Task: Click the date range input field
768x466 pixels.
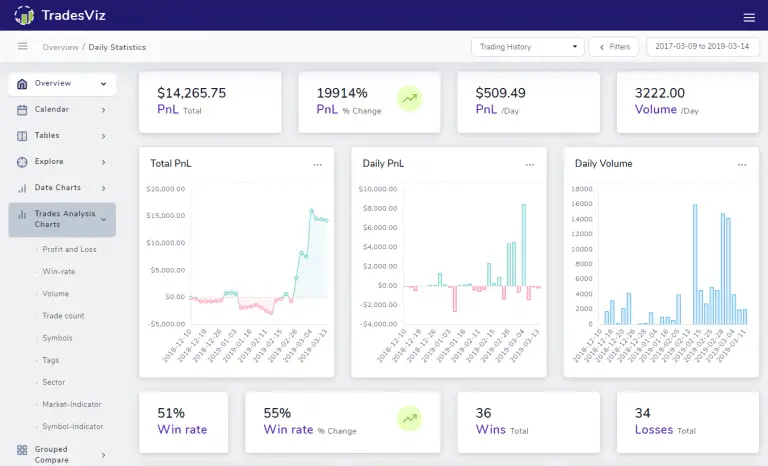Action: [701, 47]
